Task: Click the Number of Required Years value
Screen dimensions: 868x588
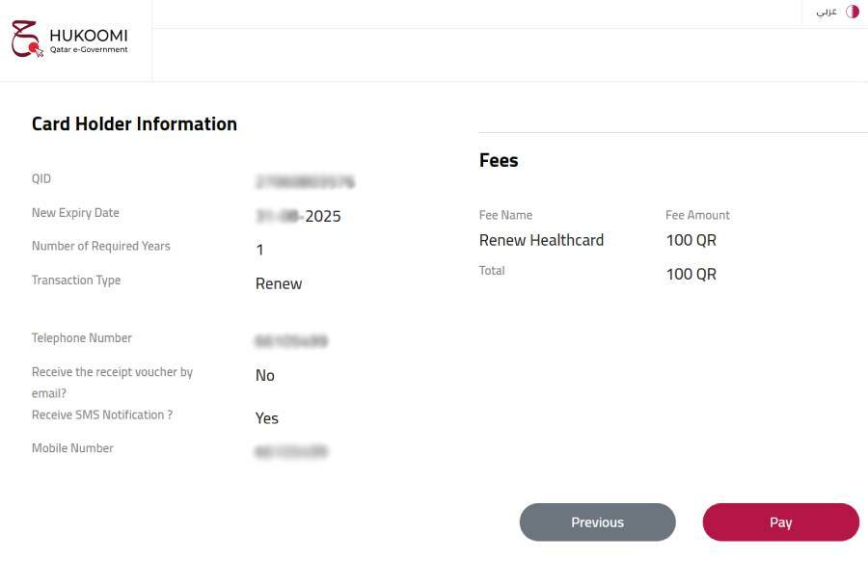Action: [258, 250]
